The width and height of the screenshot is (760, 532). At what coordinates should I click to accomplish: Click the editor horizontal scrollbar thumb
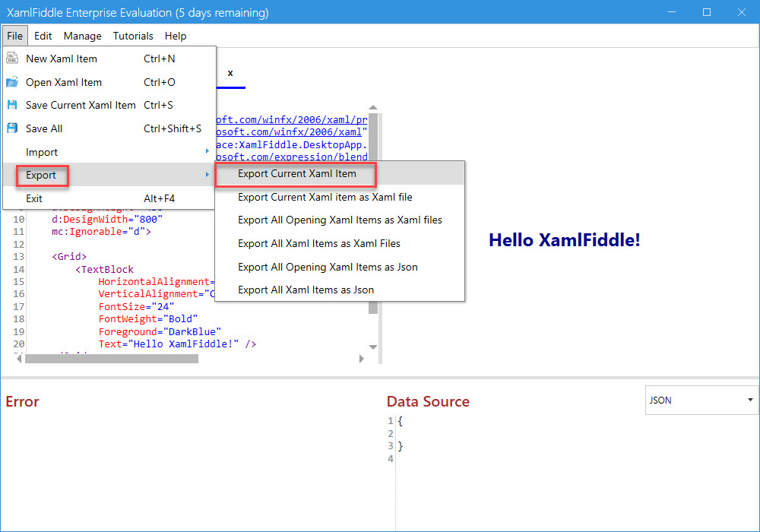click(x=112, y=359)
